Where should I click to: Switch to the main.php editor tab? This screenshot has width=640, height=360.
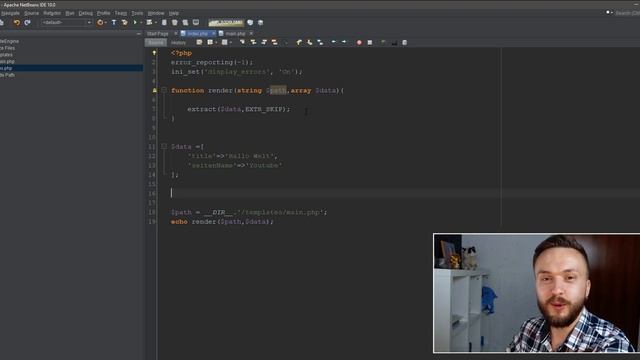click(x=236, y=33)
